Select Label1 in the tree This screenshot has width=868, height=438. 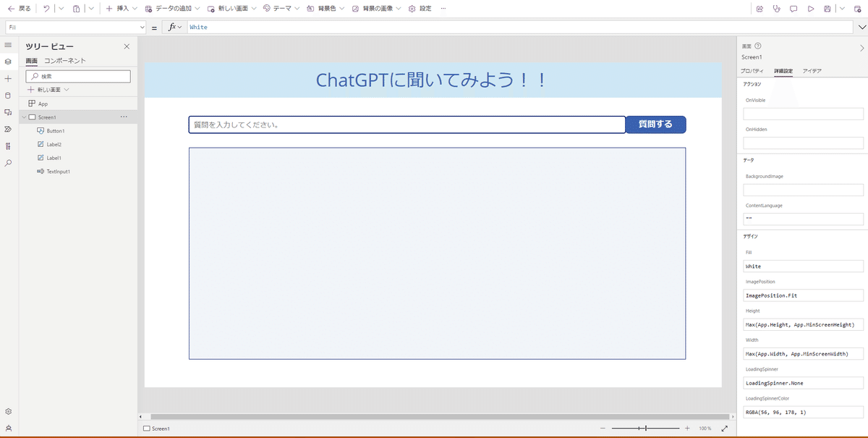[54, 158]
